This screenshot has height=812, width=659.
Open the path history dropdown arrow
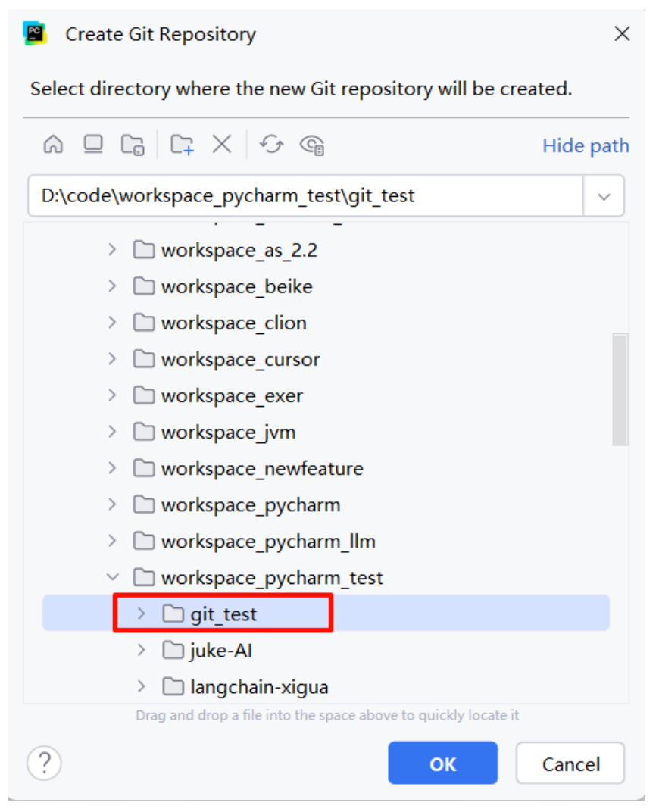tap(604, 196)
